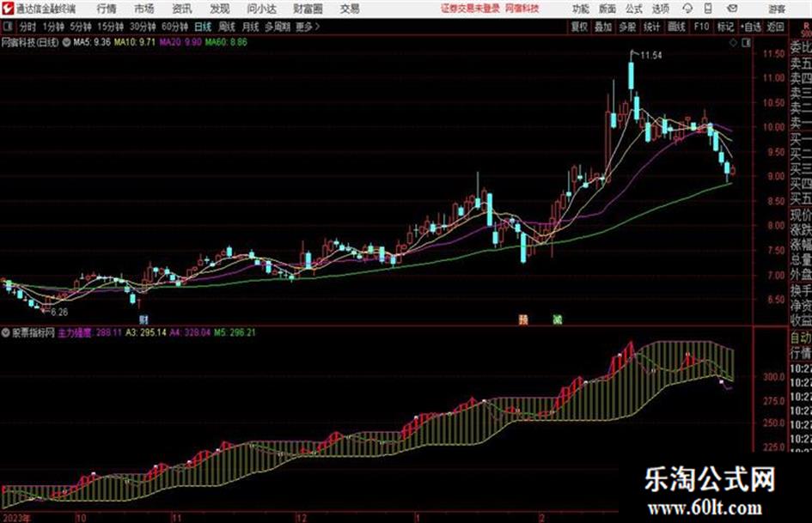The width and height of the screenshot is (812, 523).
Task: Open the 功能 menu
Action: [581, 9]
